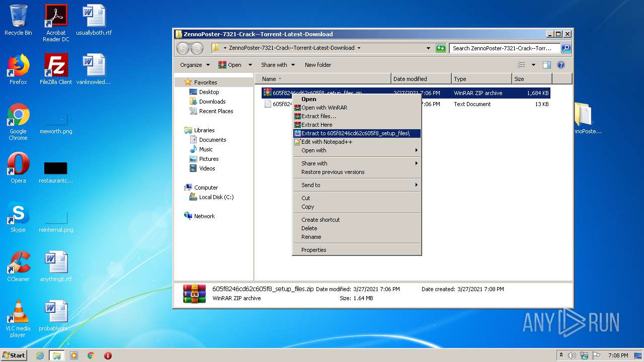
Task: Select meworth.png file on desktop
Action: click(x=56, y=122)
